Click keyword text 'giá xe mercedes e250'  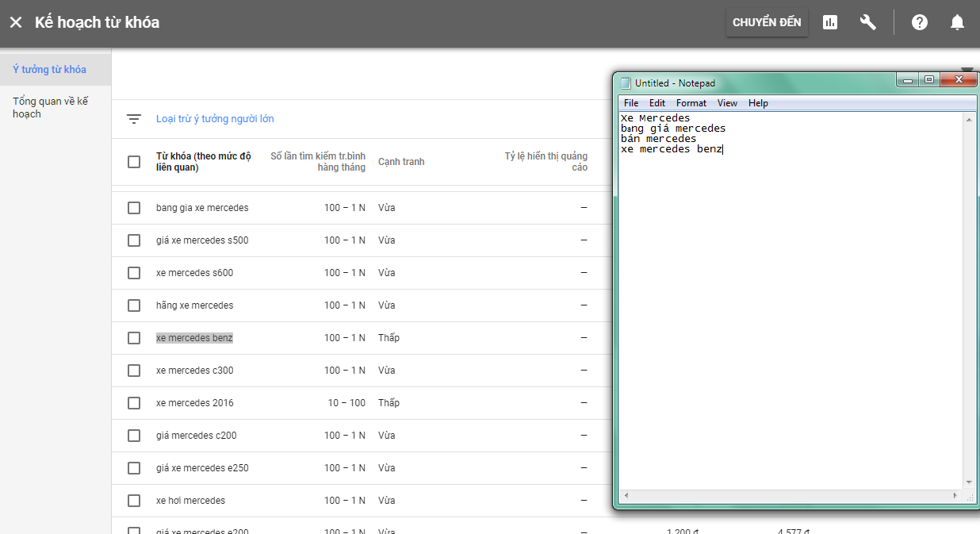pyautogui.click(x=202, y=468)
